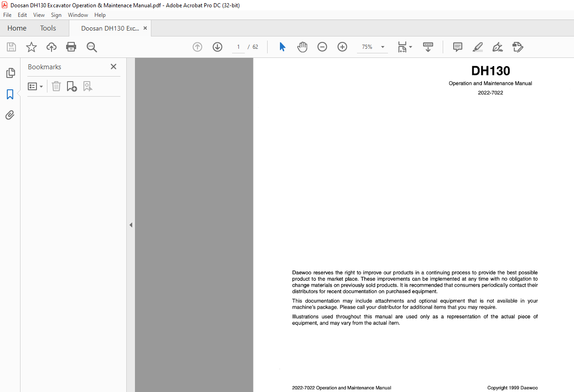Viewport: 574px width, 392px height.
Task: Click the page number input field
Action: point(238,47)
